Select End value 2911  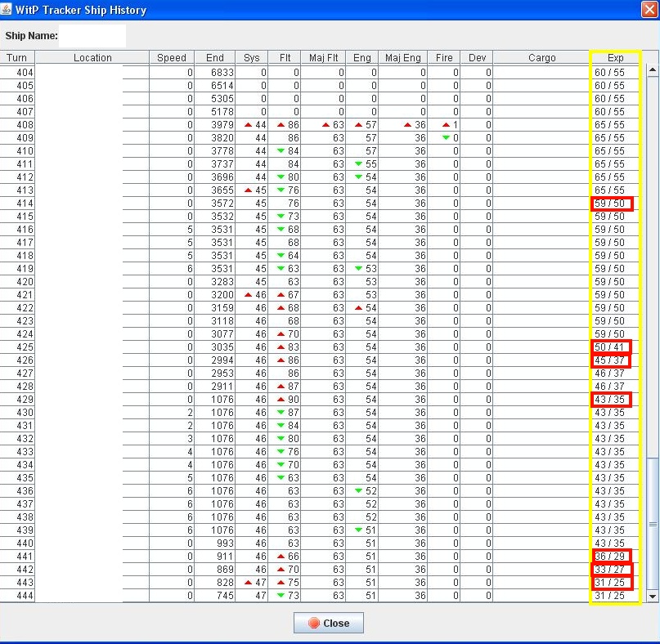coord(214,386)
